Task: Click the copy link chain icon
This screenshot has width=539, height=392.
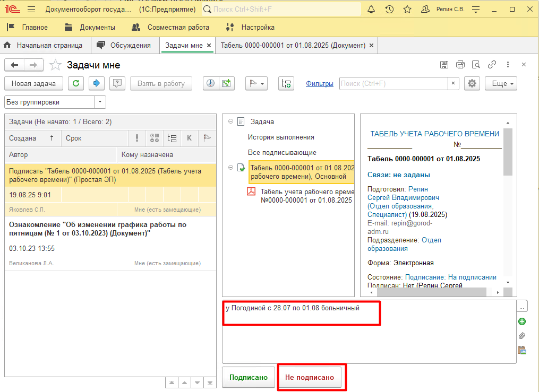Action: (x=492, y=65)
